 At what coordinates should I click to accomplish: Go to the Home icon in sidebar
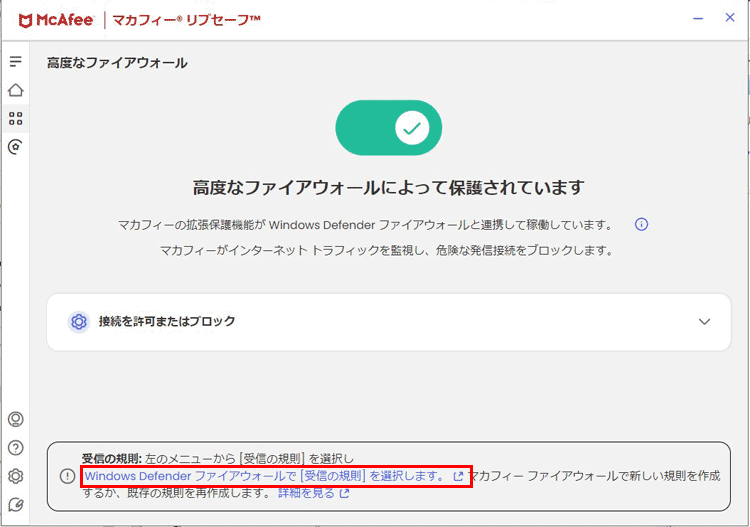pos(15,90)
